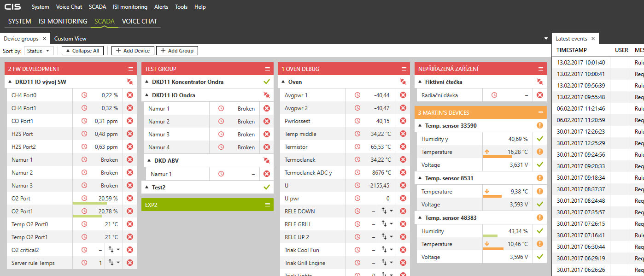The image size is (644, 276).
Task: Click the orange up arrow on Temperature 16,28 °C
Action: tap(487, 152)
